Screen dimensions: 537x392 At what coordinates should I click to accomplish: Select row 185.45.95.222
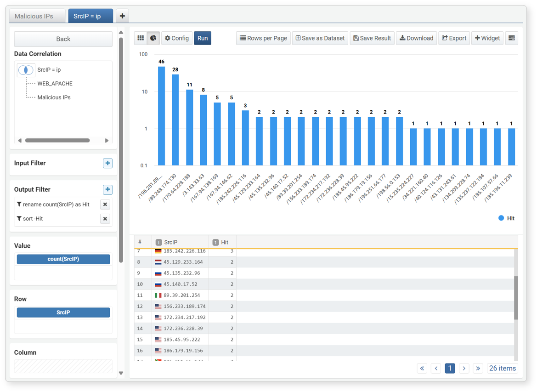(x=324, y=340)
